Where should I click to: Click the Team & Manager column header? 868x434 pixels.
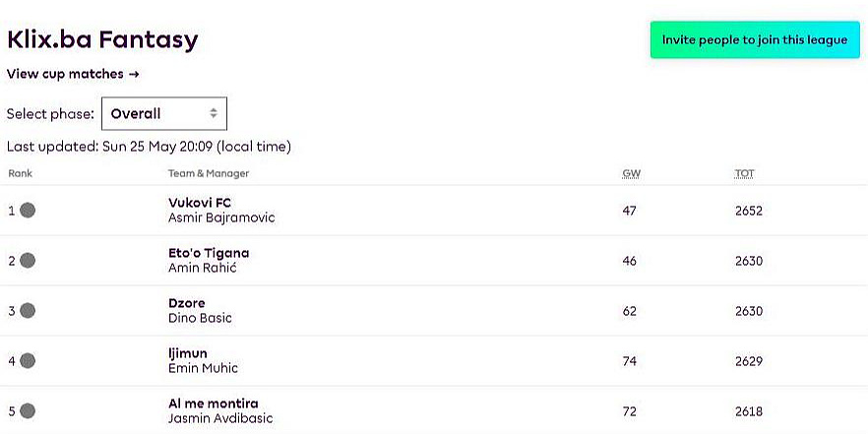coord(209,174)
